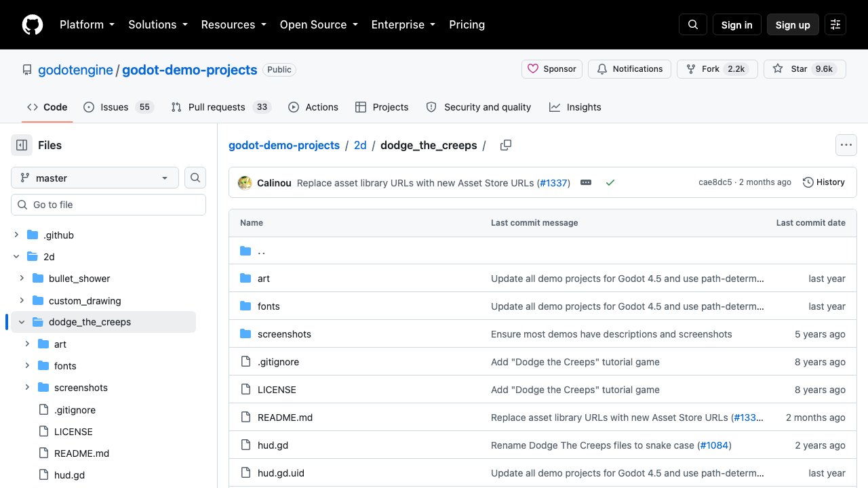Go to the Pricing page
This screenshot has width=868, height=488.
[467, 24]
